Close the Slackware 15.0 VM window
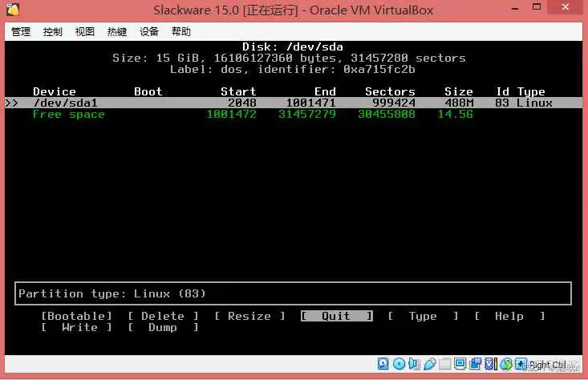The height and width of the screenshot is (380, 588). (x=566, y=7)
